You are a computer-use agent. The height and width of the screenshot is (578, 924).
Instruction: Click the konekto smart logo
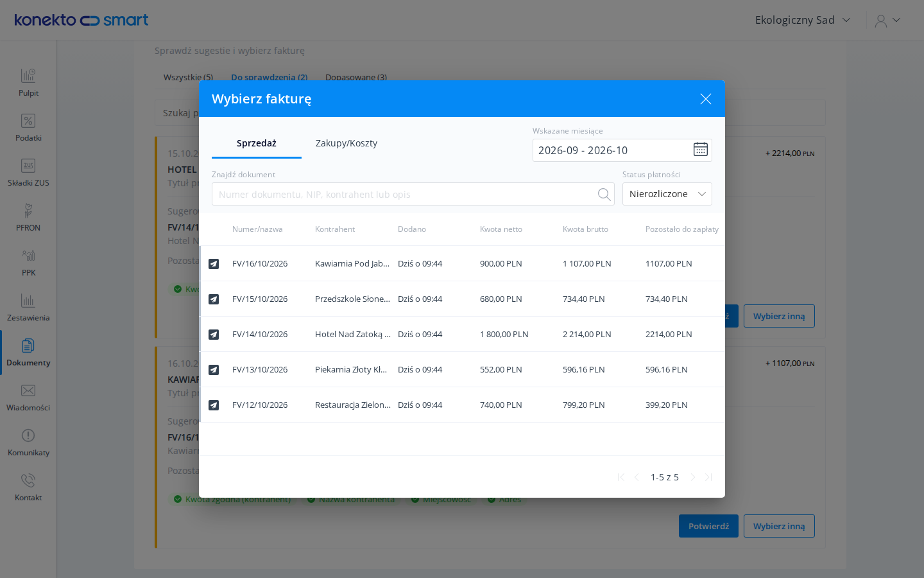(81, 20)
